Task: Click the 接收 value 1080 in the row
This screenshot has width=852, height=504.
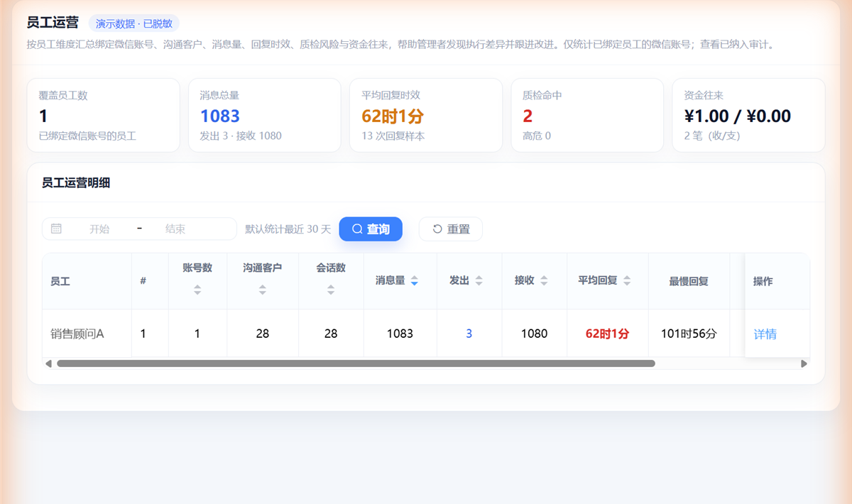Action: [534, 334]
